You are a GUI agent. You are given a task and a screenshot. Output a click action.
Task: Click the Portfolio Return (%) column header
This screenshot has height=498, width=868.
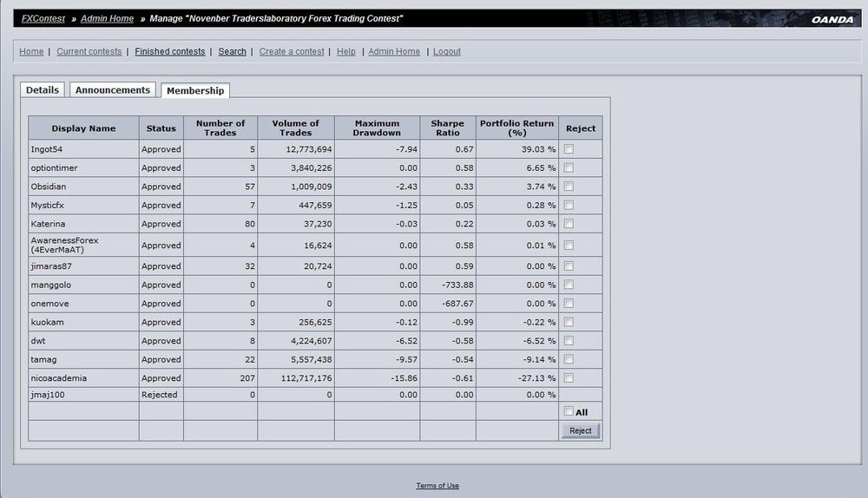[x=517, y=128]
